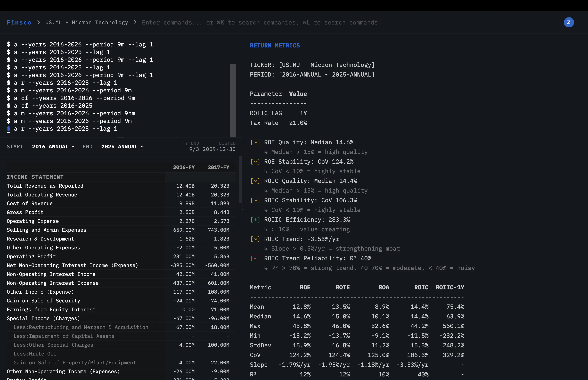Select the 2017-FY column header
The width and height of the screenshot is (588, 380).
[x=218, y=167]
